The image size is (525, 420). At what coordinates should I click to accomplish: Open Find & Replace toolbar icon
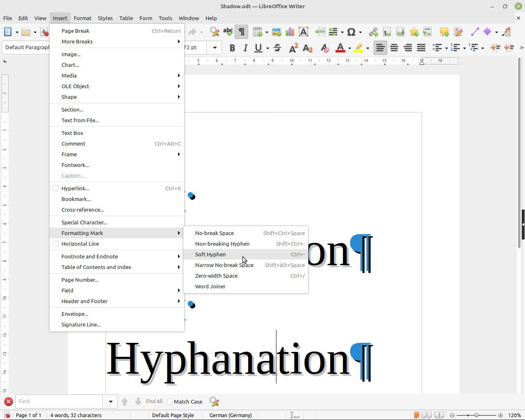[214, 32]
